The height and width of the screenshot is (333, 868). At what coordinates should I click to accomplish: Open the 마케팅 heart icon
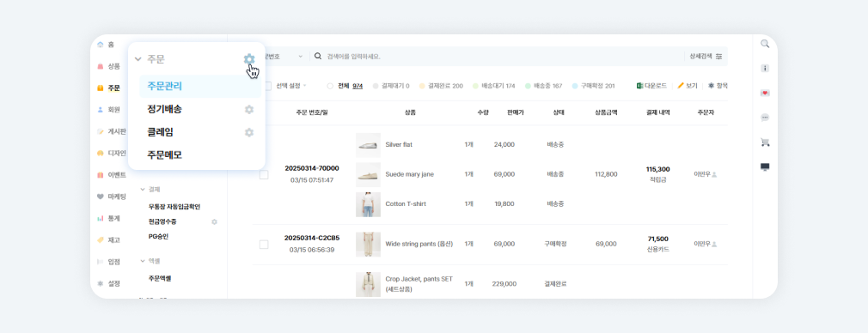click(x=101, y=197)
